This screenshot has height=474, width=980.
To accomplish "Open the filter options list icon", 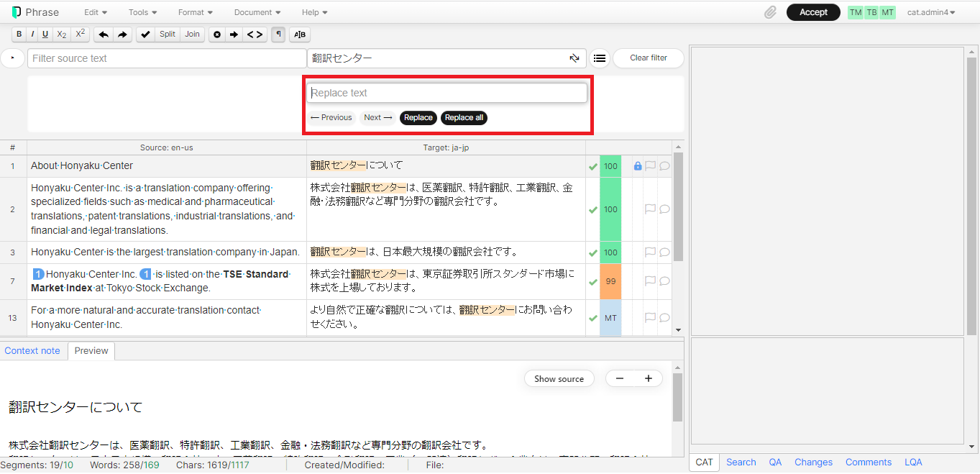I will [600, 58].
